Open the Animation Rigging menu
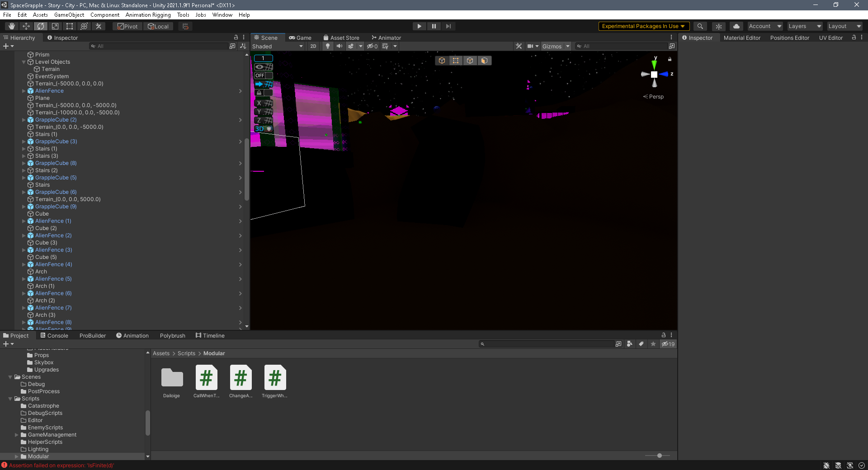 (x=148, y=15)
